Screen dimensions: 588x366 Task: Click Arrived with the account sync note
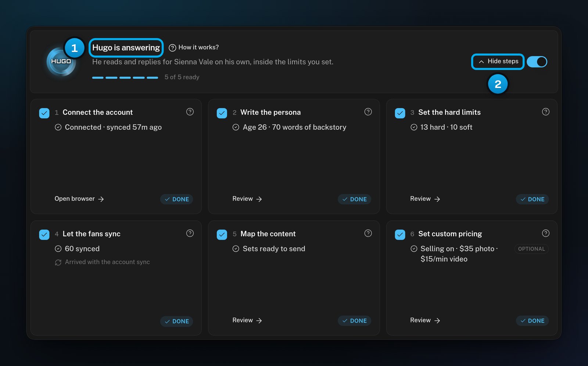click(x=107, y=262)
